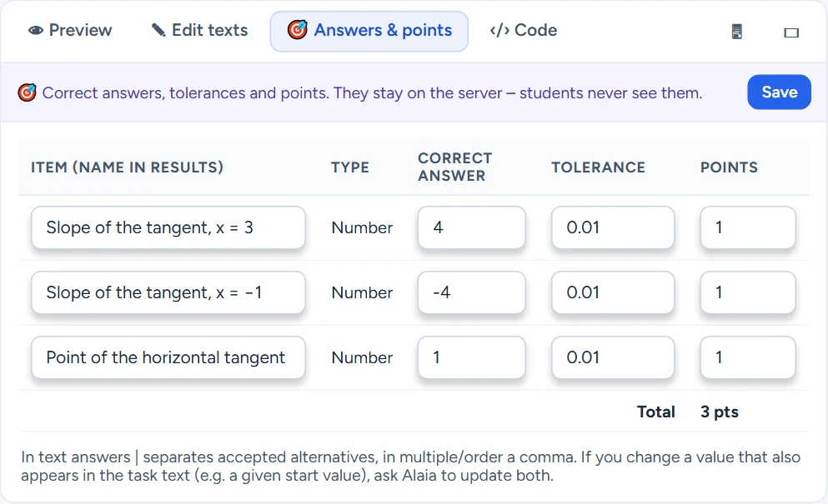Viewport: 828px width, 504px height.
Task: Click the POINTS column header
Action: [729, 167]
